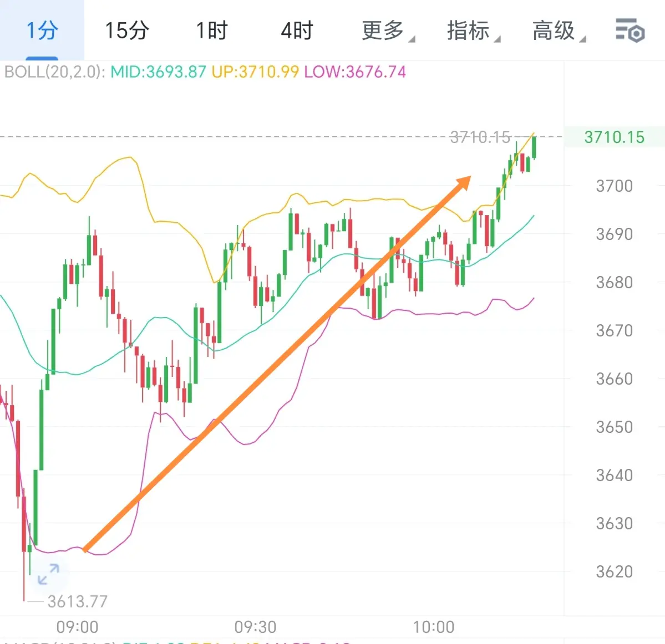
Task: Open the chart settings icon
Action: 630,30
